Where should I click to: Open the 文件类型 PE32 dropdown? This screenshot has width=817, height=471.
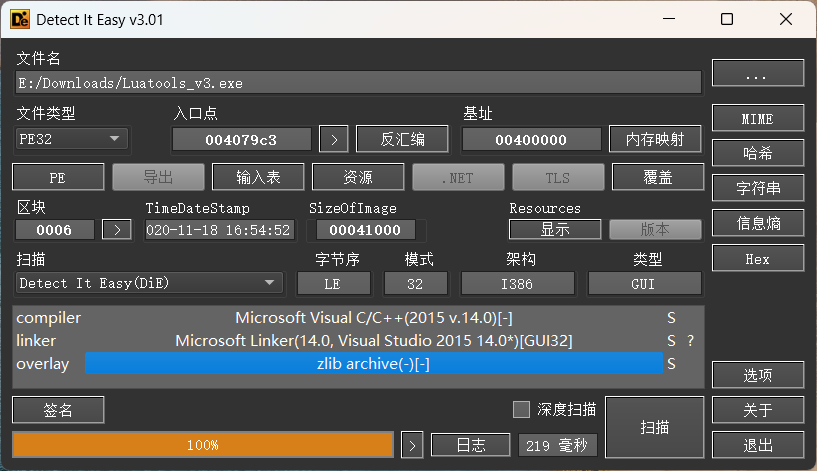[x=72, y=139]
